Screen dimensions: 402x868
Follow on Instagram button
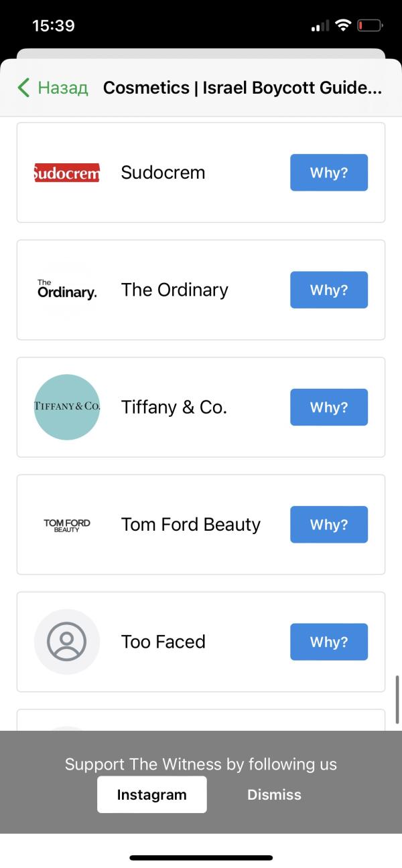pos(151,794)
